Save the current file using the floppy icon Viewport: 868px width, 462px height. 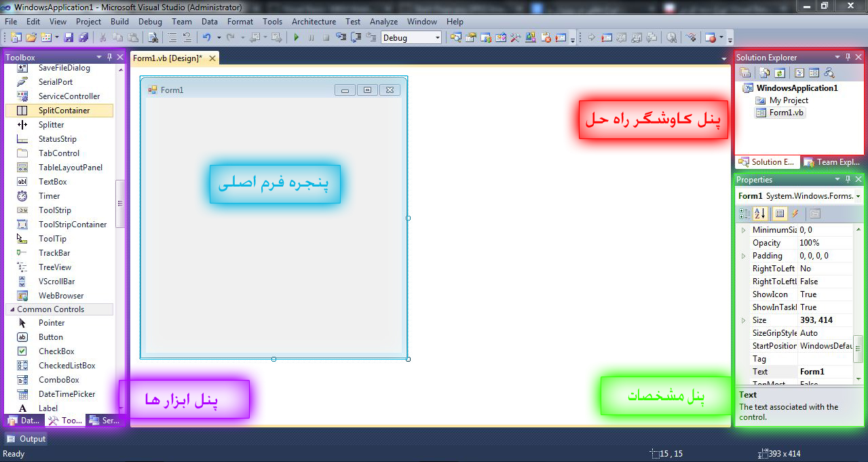(69, 38)
